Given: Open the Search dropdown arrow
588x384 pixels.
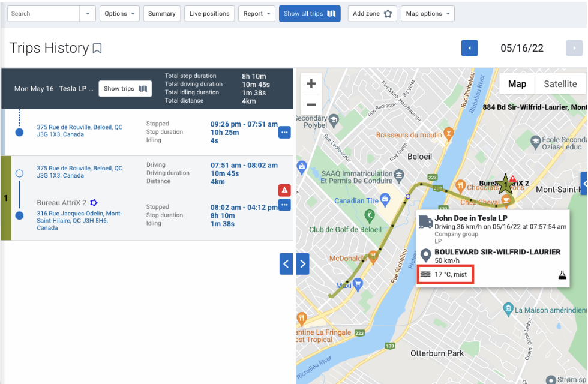Looking at the screenshot, I should point(88,13).
